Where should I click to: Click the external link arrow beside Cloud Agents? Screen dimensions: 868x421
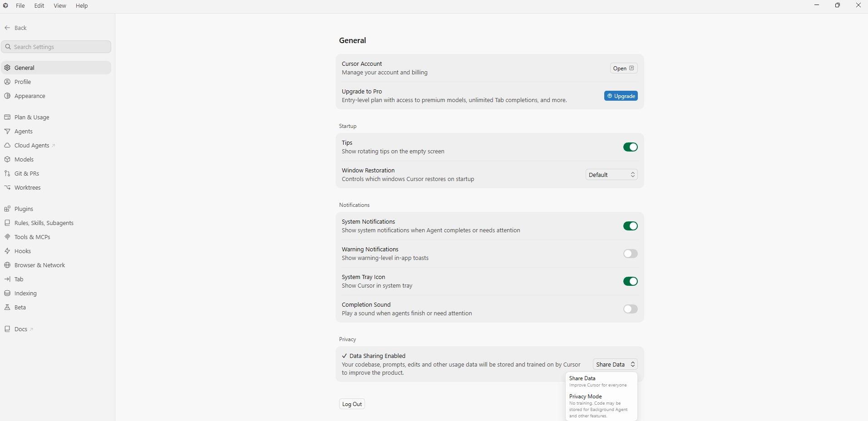tap(54, 146)
